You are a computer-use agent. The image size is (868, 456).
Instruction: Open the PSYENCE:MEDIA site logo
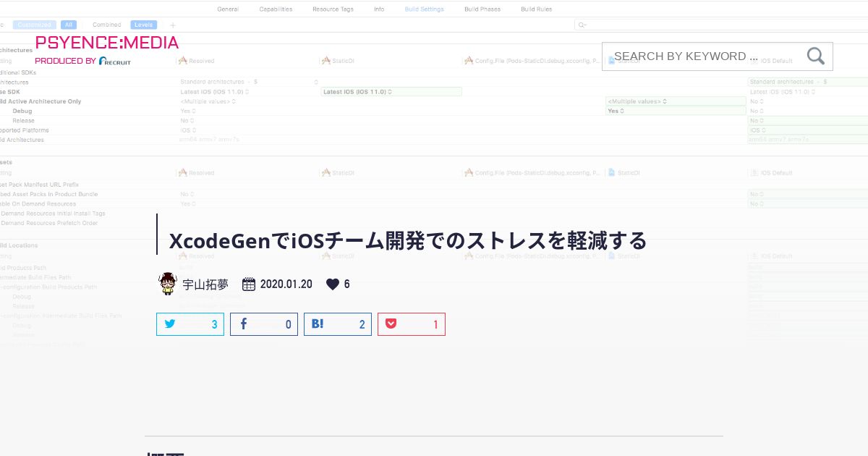tap(107, 43)
